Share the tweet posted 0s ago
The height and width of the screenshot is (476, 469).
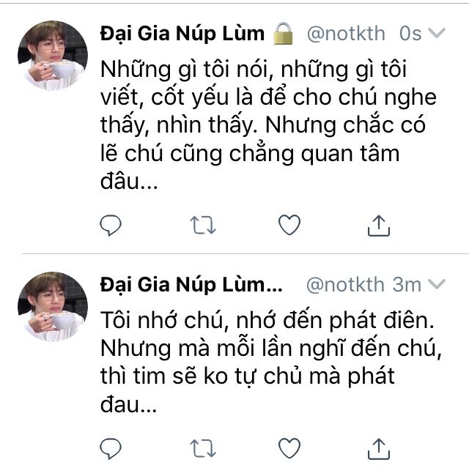tap(378, 226)
